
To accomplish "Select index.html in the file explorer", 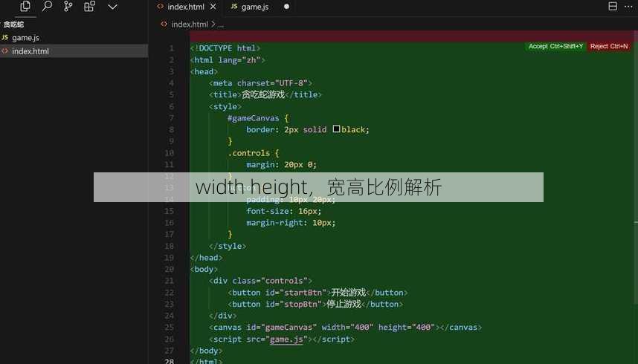I will [74, 51].
